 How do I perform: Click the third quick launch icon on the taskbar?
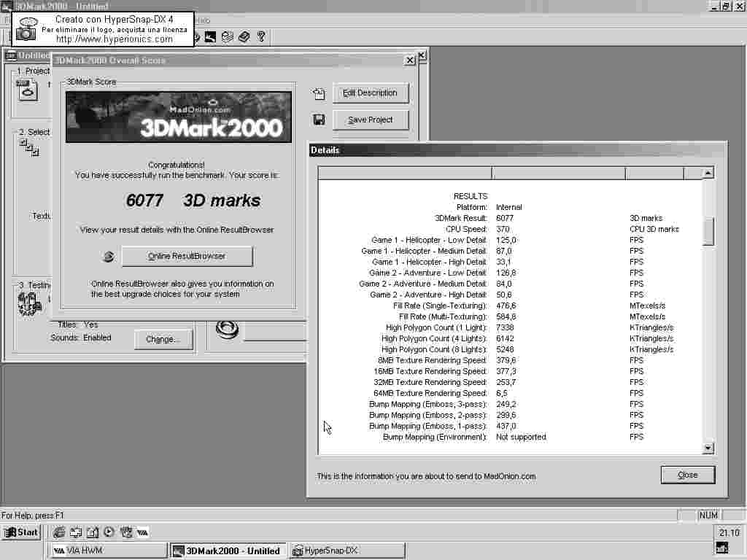pyautogui.click(x=93, y=532)
